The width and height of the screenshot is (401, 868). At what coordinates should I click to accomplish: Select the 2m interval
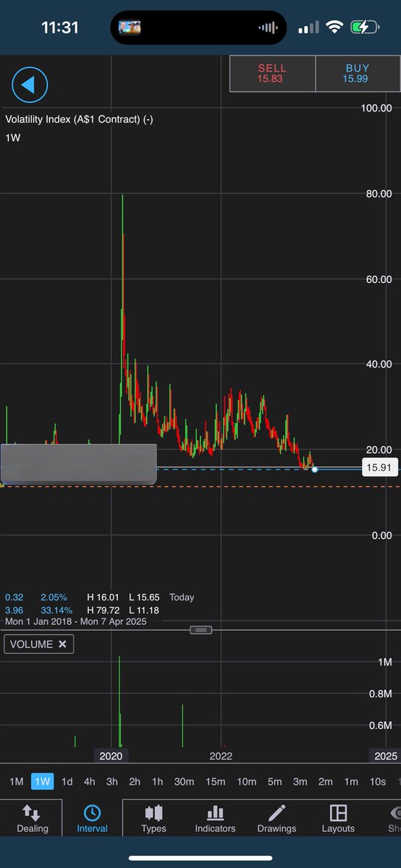(x=326, y=781)
